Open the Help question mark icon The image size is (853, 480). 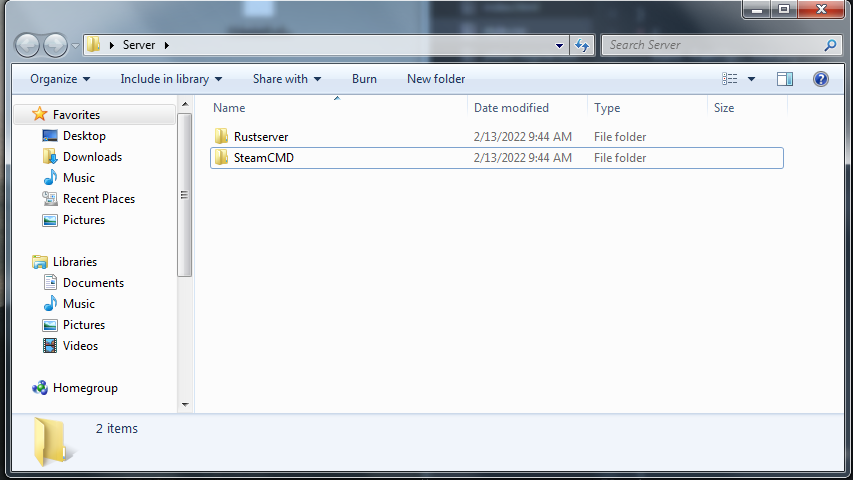(x=821, y=79)
